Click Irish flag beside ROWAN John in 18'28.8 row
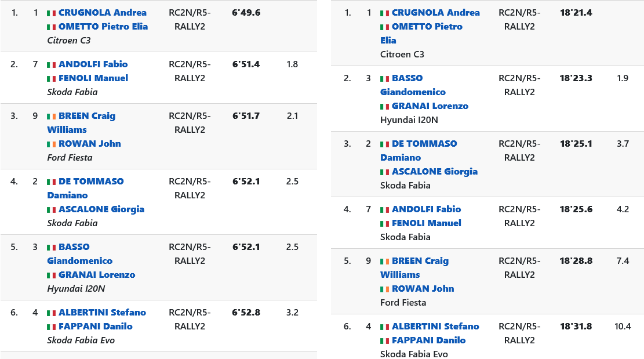The width and height of the screenshot is (644, 359). pos(385,289)
